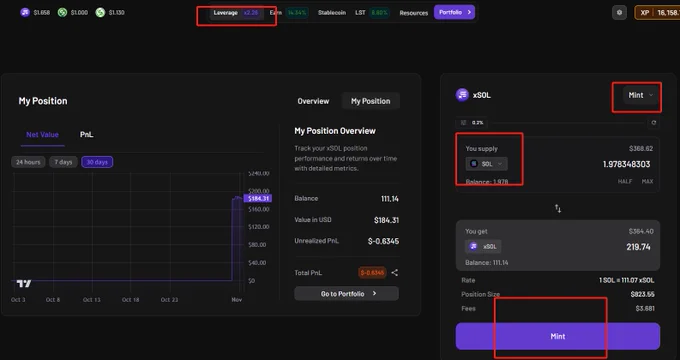Screen dimensions: 680x360
Task: Switch to the Overview tab
Action: click(x=313, y=101)
